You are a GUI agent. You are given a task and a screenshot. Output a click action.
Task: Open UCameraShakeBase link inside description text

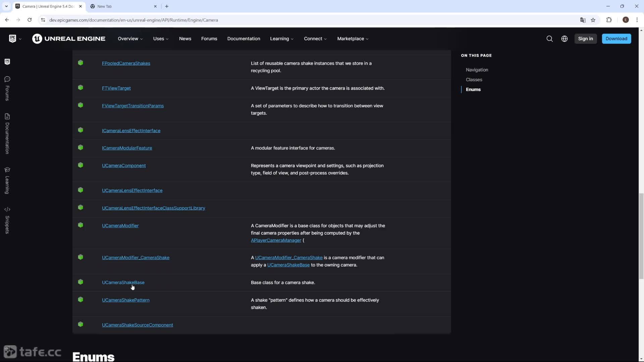[x=288, y=265]
